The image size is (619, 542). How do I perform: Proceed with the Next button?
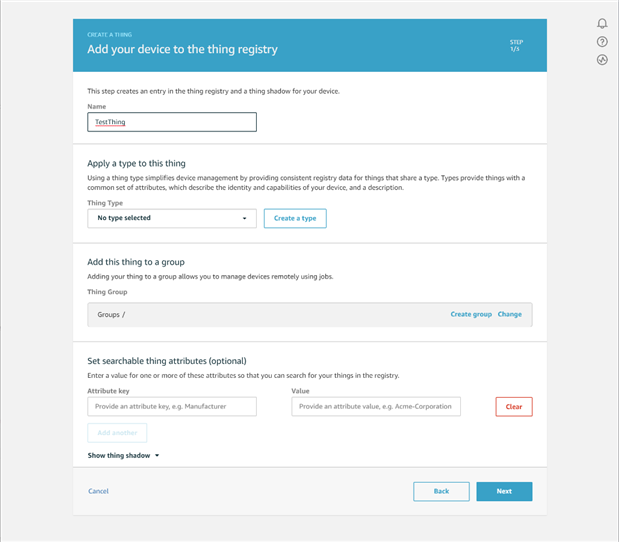click(504, 491)
